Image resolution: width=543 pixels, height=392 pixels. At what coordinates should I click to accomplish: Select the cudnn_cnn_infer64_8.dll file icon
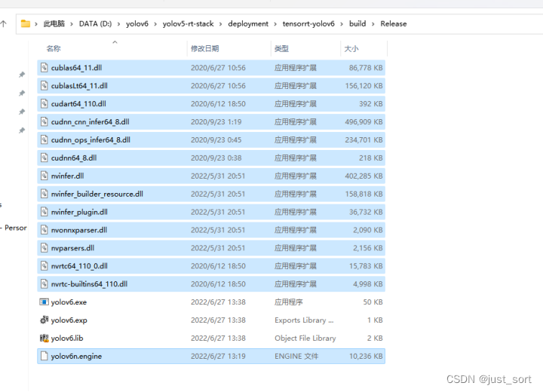[44, 121]
